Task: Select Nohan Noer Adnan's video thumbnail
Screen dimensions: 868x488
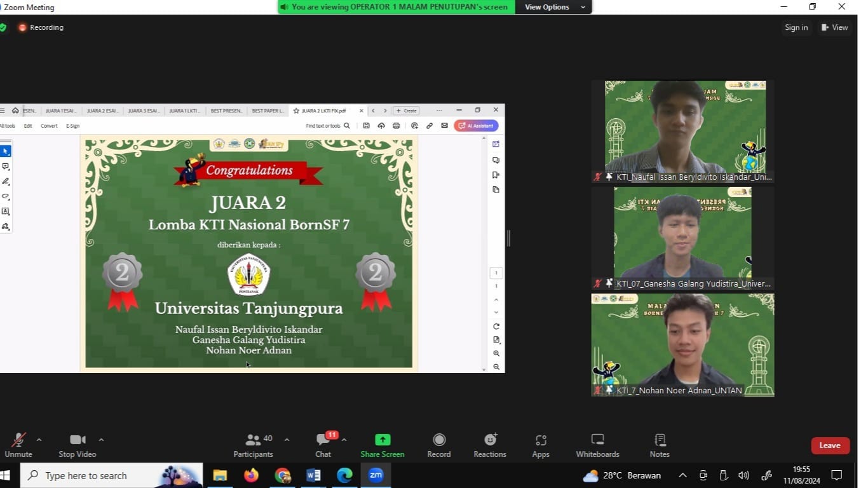Action: (x=682, y=343)
